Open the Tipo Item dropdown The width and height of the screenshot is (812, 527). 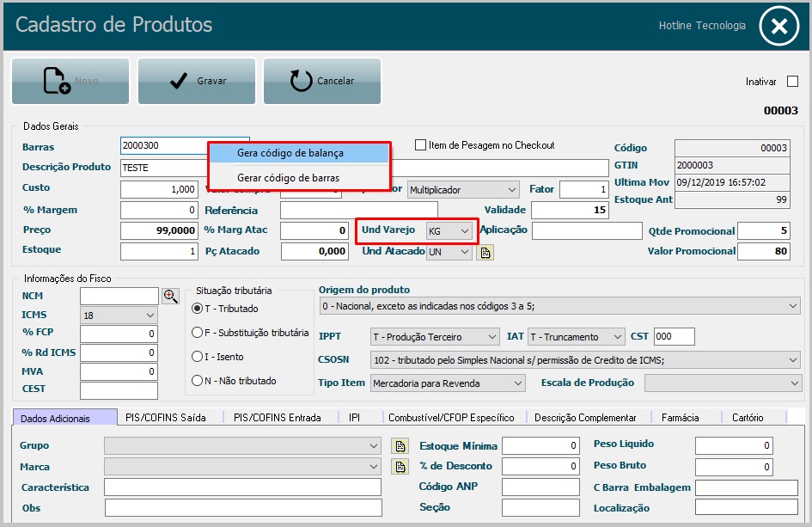(448, 383)
